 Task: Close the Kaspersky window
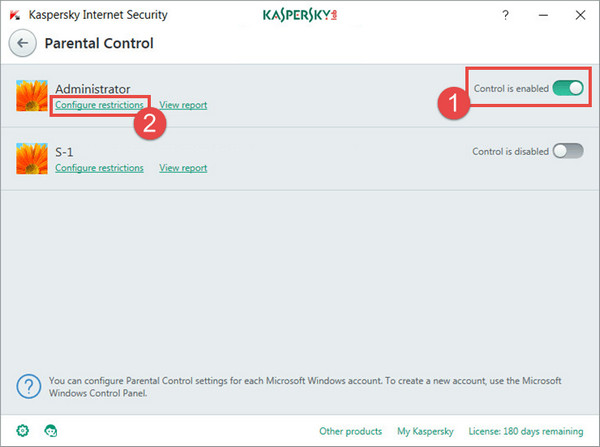pyautogui.click(x=580, y=15)
